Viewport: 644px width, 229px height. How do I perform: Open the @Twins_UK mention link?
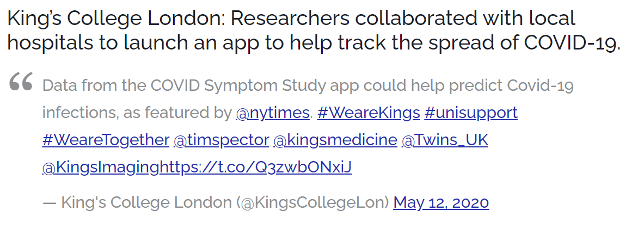[x=445, y=140]
